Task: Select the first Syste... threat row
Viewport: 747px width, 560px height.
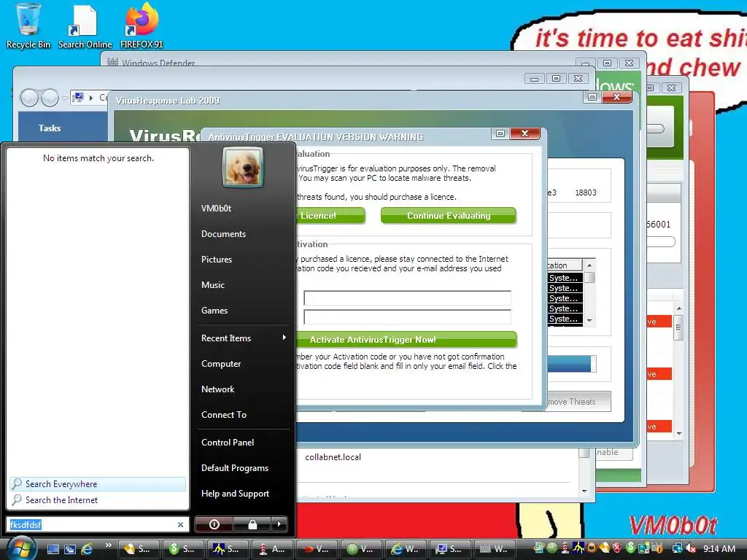Action: pos(565,278)
